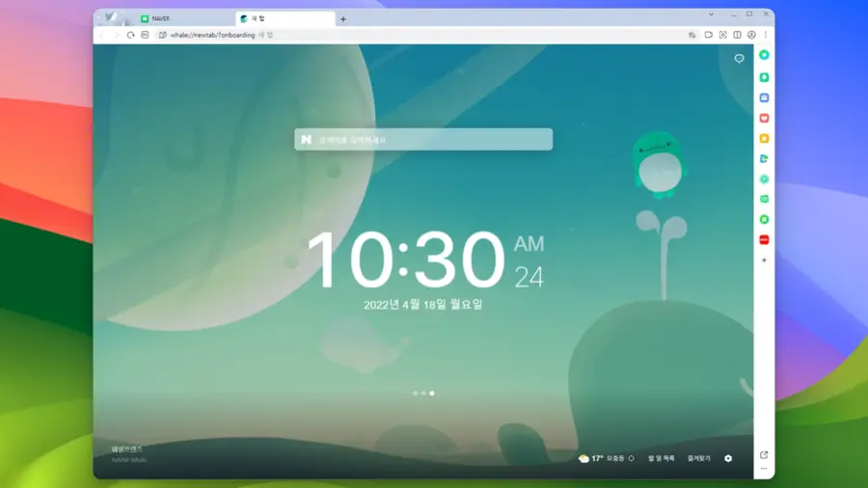Click the screen capture toolbar icon
Screen dimensions: 868x488
click(723, 35)
